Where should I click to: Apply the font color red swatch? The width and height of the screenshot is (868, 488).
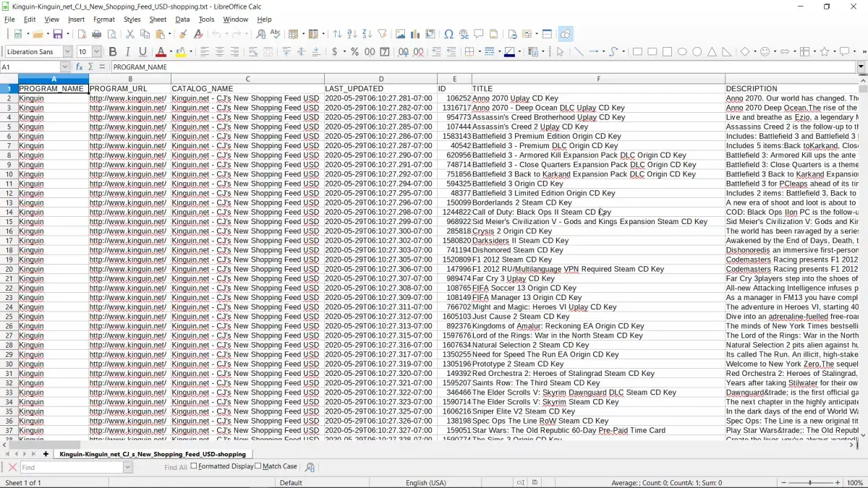click(161, 52)
